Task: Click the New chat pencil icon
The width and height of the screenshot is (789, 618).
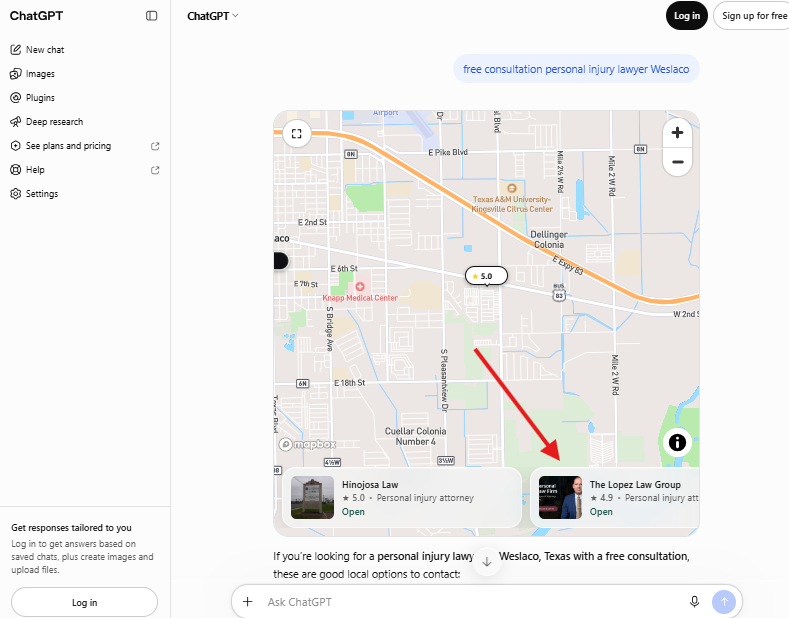Action: point(16,50)
